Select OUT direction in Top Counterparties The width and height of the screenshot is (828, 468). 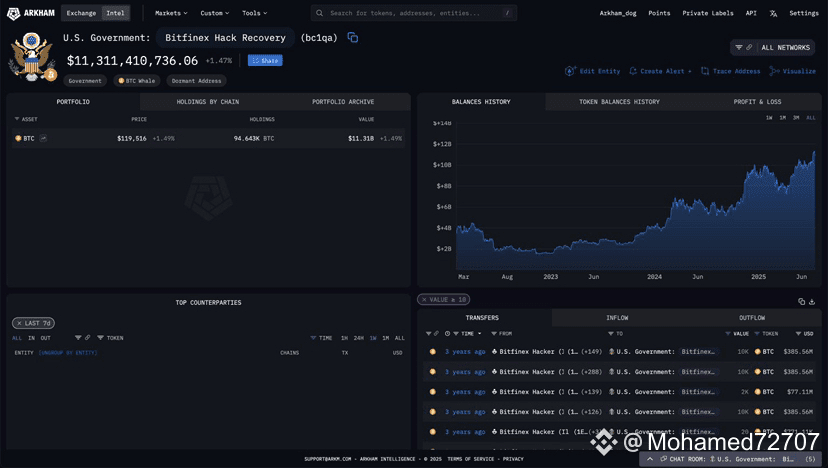45,338
